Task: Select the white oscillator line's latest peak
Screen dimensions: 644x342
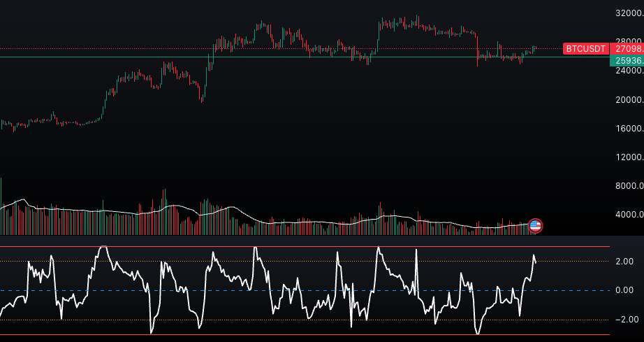Action: [x=534, y=256]
